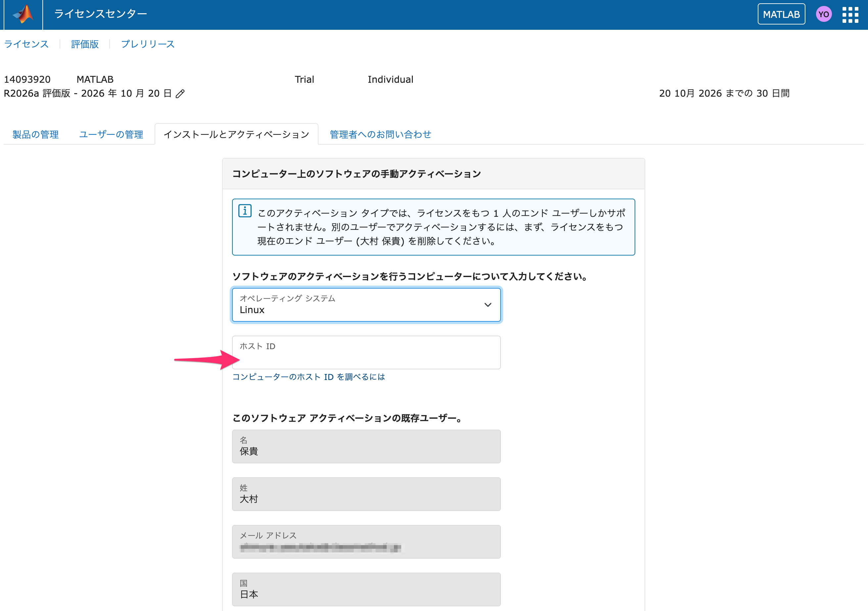This screenshot has height=611, width=868.
Task: Click the 国 field showing 日本
Action: (366, 589)
